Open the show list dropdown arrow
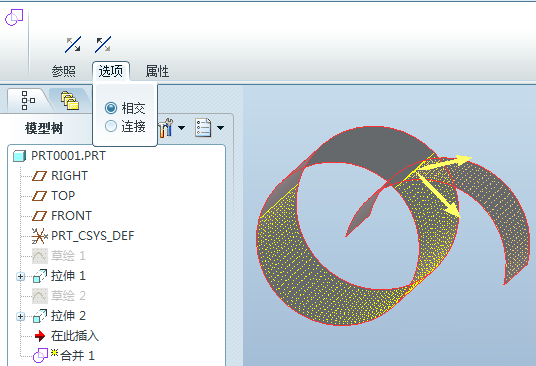The image size is (536, 366). click(x=220, y=128)
